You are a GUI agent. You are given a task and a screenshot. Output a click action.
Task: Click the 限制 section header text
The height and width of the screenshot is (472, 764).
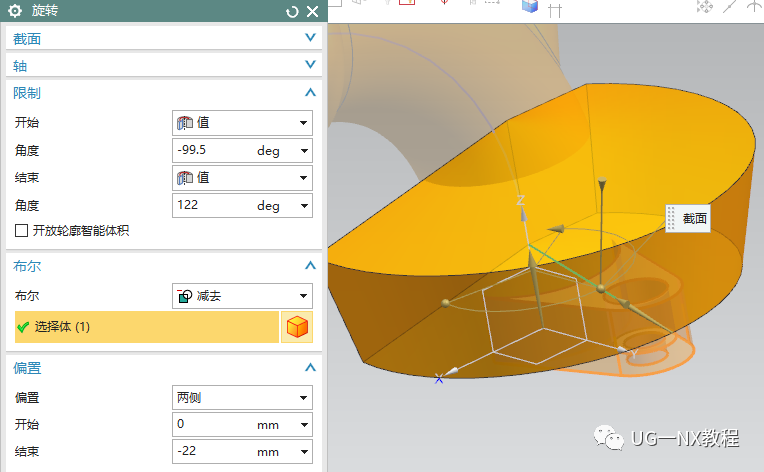tap(27, 93)
